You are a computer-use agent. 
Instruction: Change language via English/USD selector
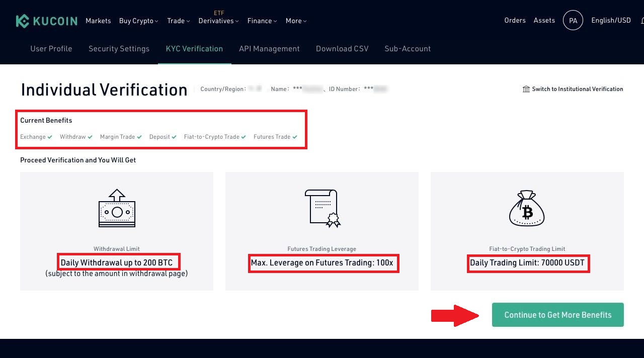point(611,21)
